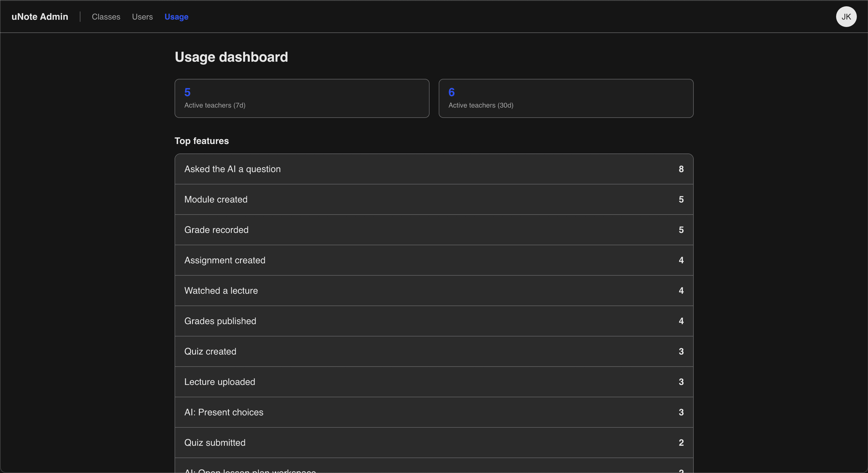Open the Users tab
Viewport: 868px width, 473px height.
point(142,17)
